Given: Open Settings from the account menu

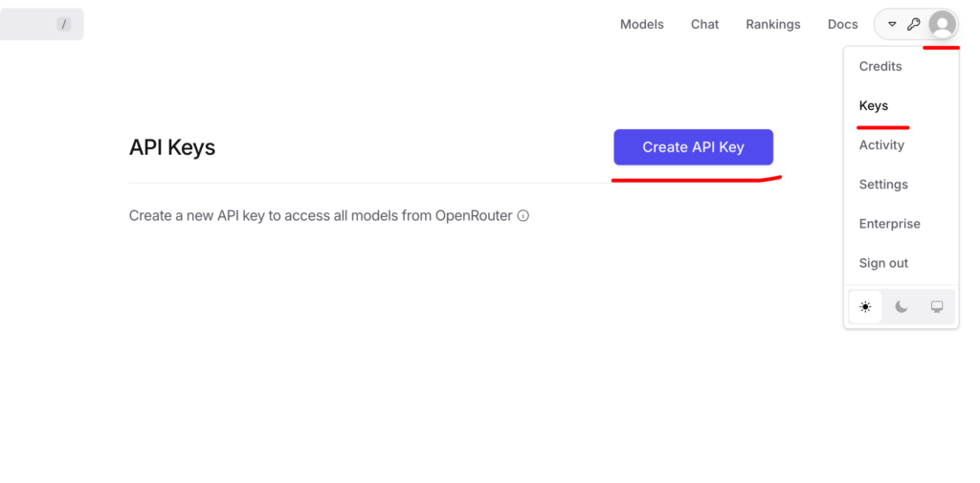Looking at the screenshot, I should (883, 185).
